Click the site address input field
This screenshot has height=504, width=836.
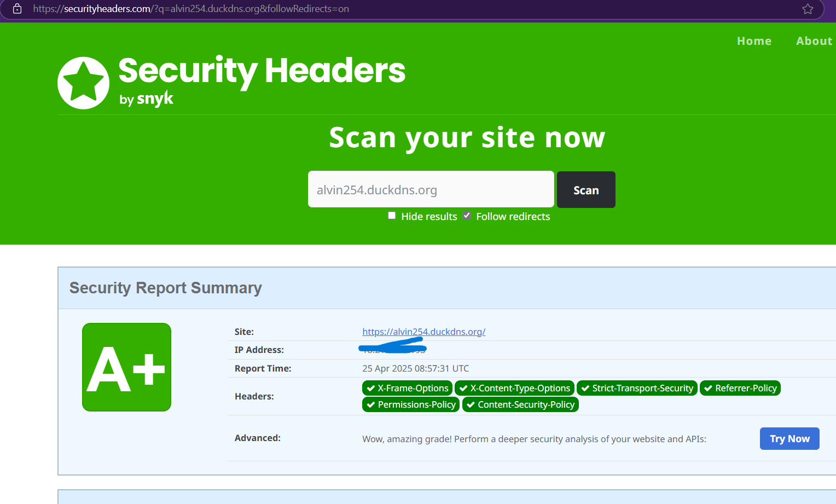point(431,189)
